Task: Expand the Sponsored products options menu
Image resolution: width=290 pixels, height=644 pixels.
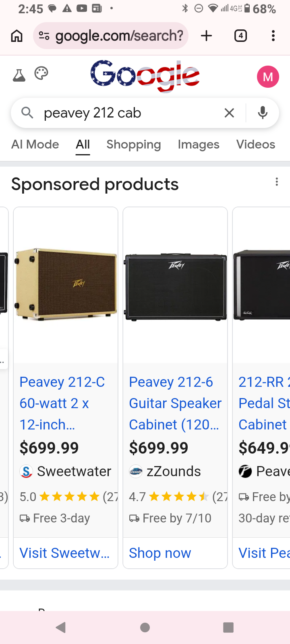Action: click(277, 182)
